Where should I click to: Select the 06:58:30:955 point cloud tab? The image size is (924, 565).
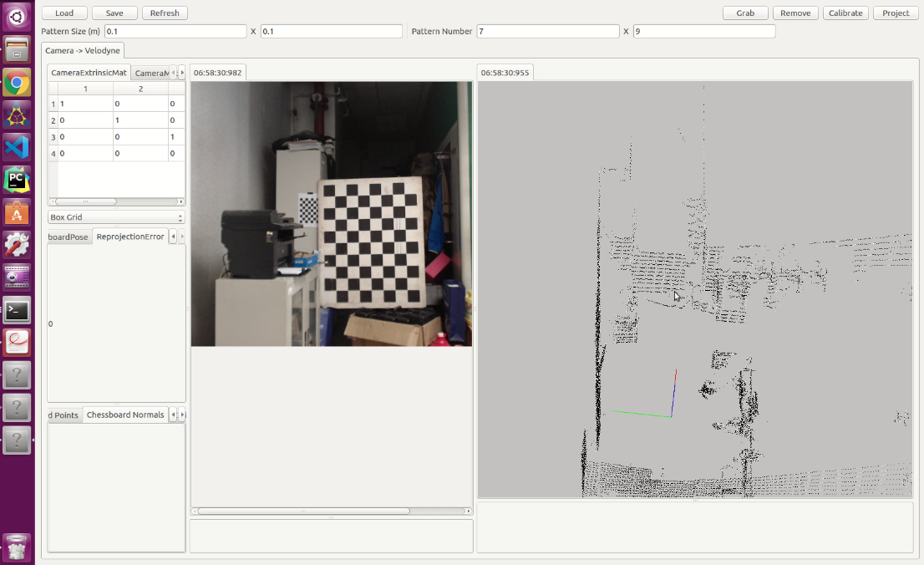[505, 73]
